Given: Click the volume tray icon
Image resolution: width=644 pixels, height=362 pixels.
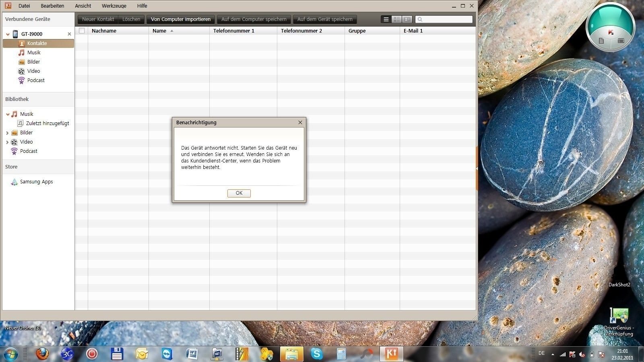Looking at the screenshot, I should pyautogui.click(x=582, y=354).
